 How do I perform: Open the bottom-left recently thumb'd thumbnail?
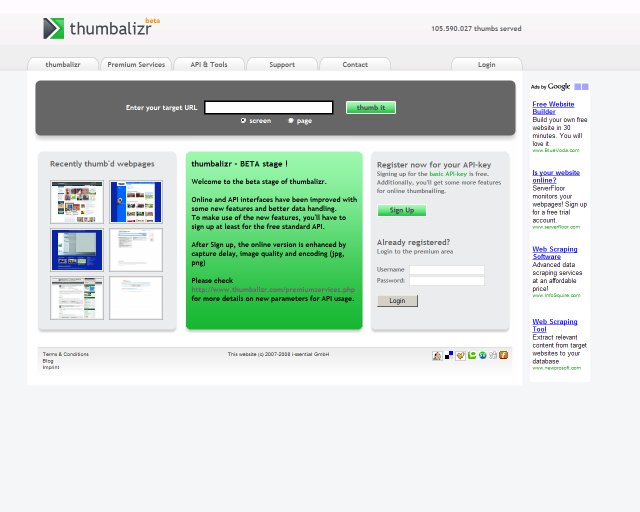pyautogui.click(x=77, y=298)
